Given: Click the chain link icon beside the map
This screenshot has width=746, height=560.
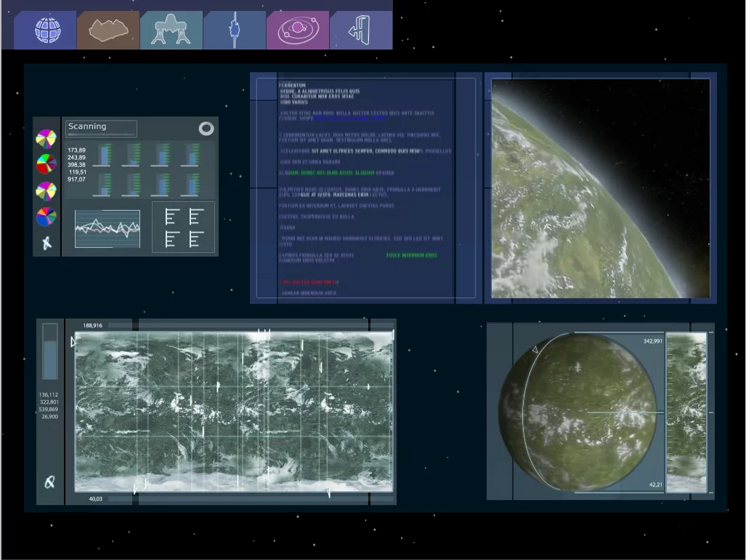Looking at the screenshot, I should [49, 482].
